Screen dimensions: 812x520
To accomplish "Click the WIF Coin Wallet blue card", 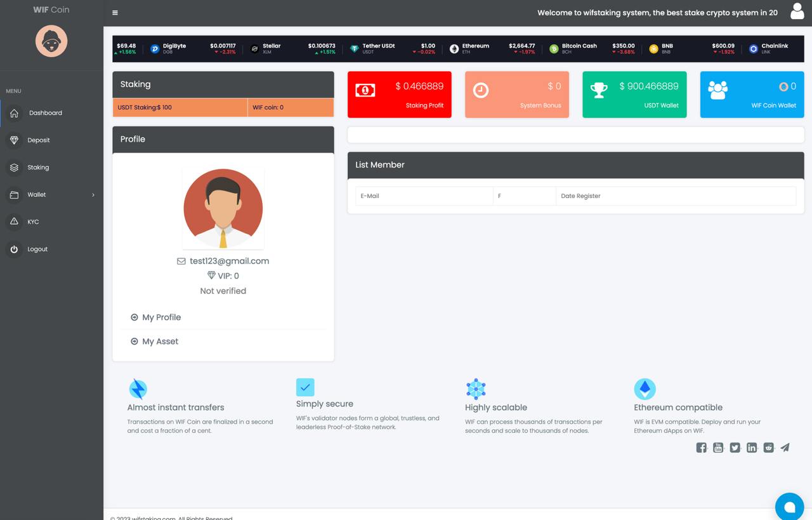I will pyautogui.click(x=752, y=95).
